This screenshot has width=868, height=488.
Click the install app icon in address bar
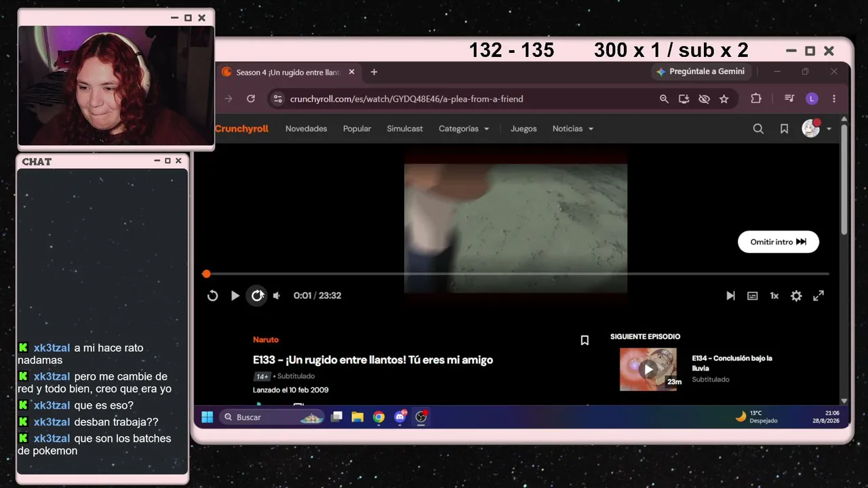684,99
